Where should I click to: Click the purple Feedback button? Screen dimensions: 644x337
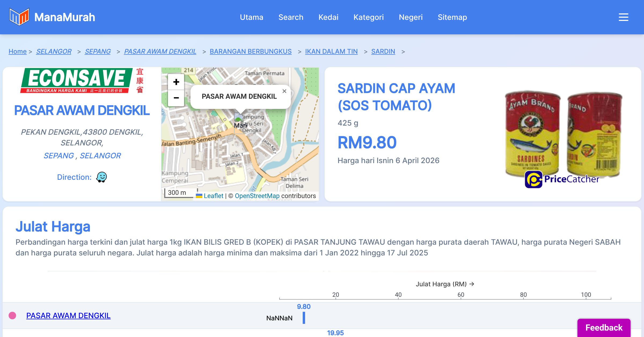604,328
